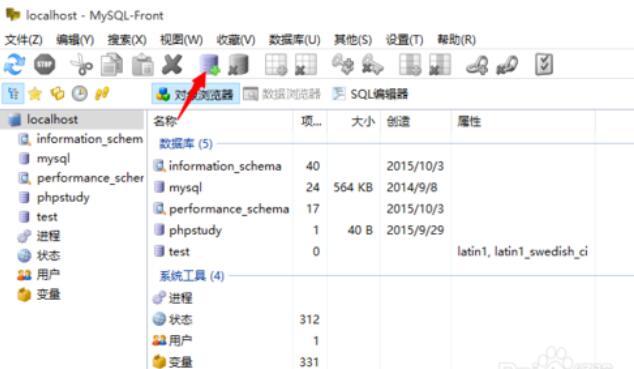Open the 设置(T) menu
634x369 pixels.
[x=404, y=40]
